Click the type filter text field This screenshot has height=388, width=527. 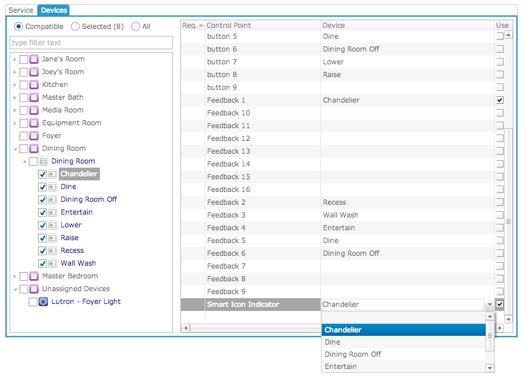pos(91,43)
